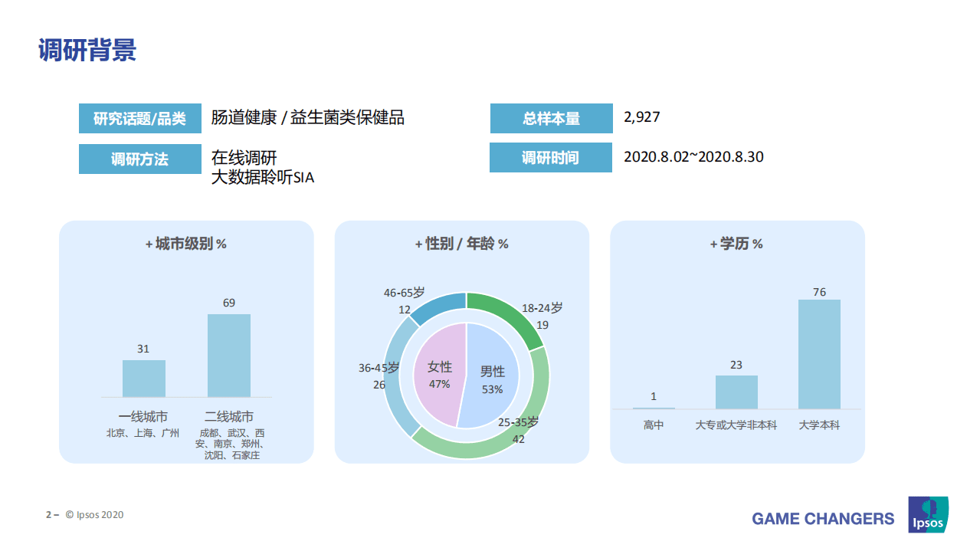Select the 研究话题/品类 header label

139,118
